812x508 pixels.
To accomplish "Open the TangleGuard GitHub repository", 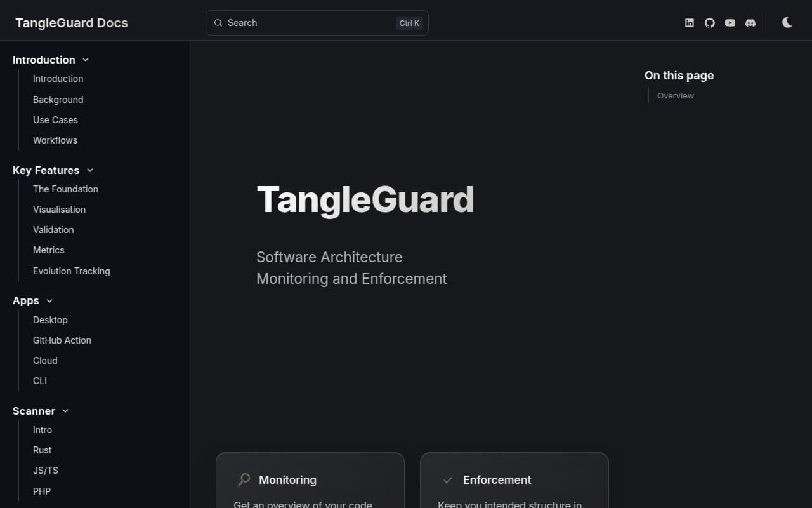I will coord(709,23).
